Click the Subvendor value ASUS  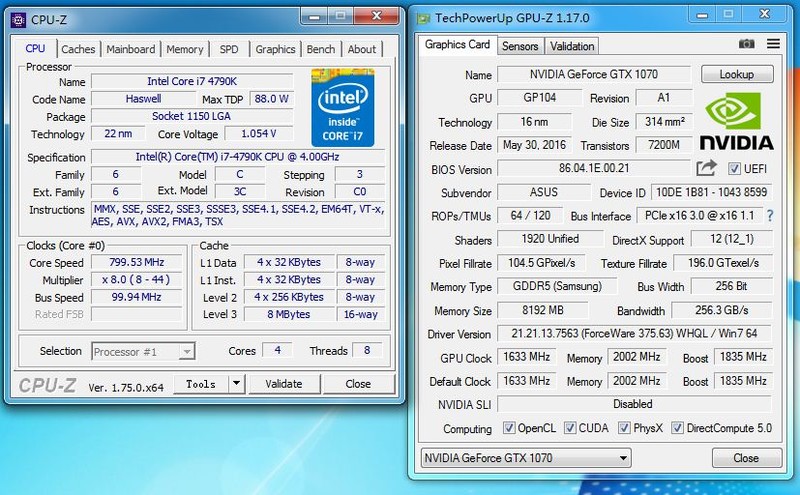(544, 192)
